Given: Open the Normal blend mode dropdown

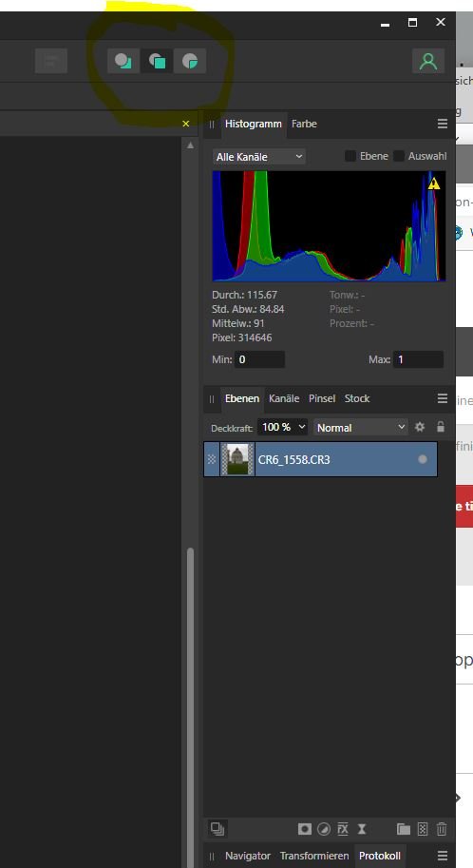Looking at the screenshot, I should click(x=361, y=428).
